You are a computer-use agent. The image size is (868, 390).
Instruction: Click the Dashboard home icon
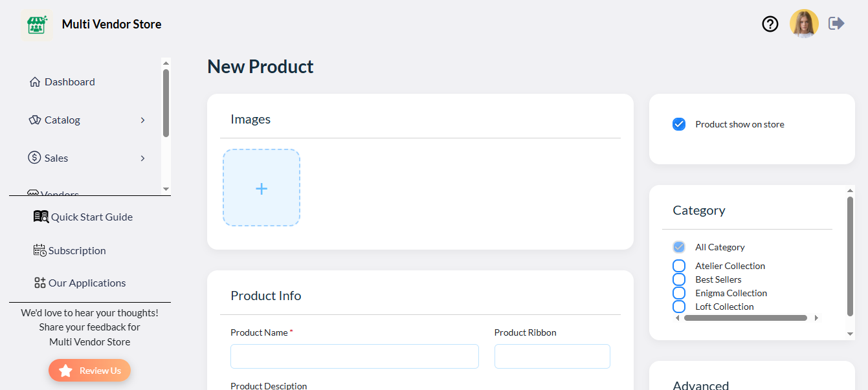[x=35, y=82]
